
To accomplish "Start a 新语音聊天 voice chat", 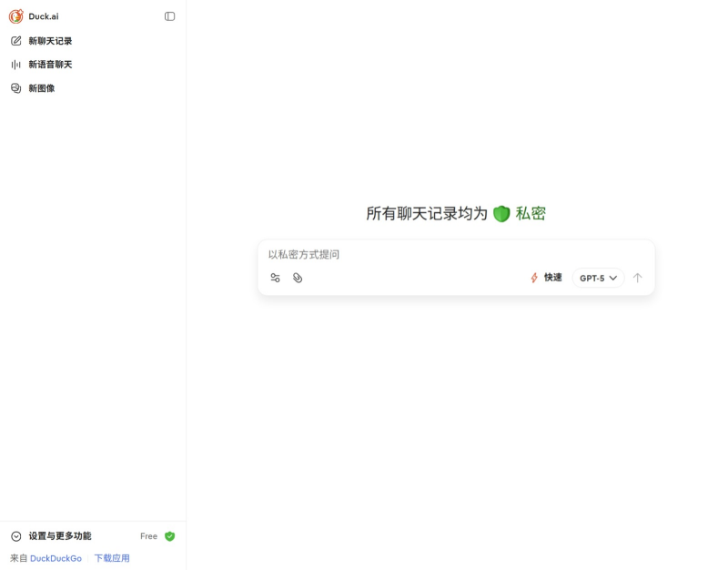I will click(50, 65).
